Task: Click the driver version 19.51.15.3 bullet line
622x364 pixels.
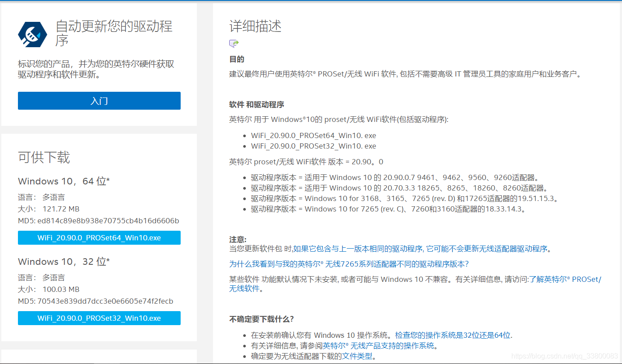Action: coord(405,198)
